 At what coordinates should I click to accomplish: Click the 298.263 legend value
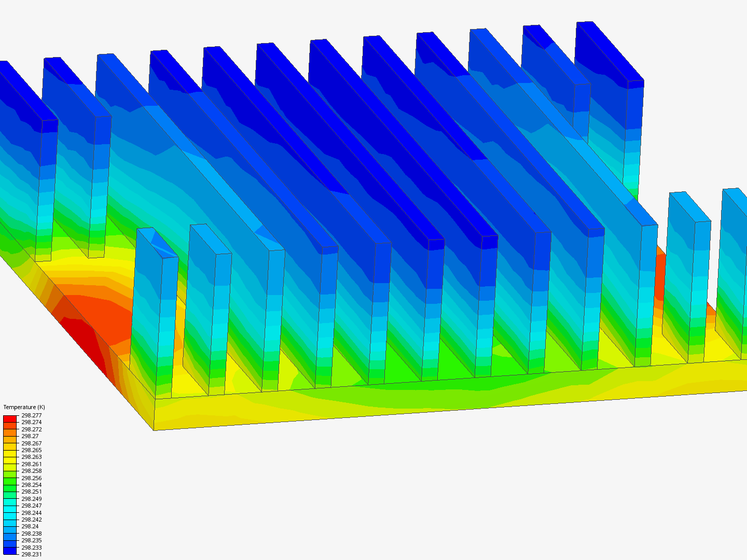[32, 457]
